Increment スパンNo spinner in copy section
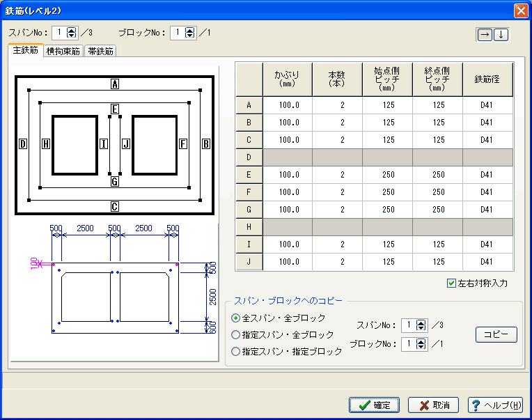532x420 pixels. tap(421, 322)
